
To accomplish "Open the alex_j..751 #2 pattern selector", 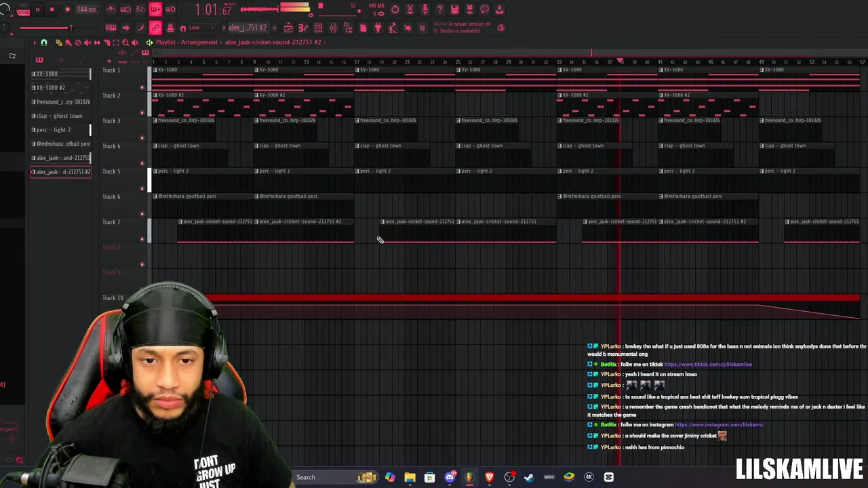I will (x=247, y=28).
